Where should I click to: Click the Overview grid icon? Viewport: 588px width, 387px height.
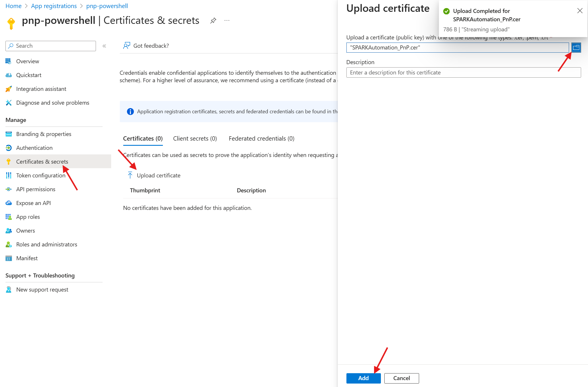click(x=8, y=61)
